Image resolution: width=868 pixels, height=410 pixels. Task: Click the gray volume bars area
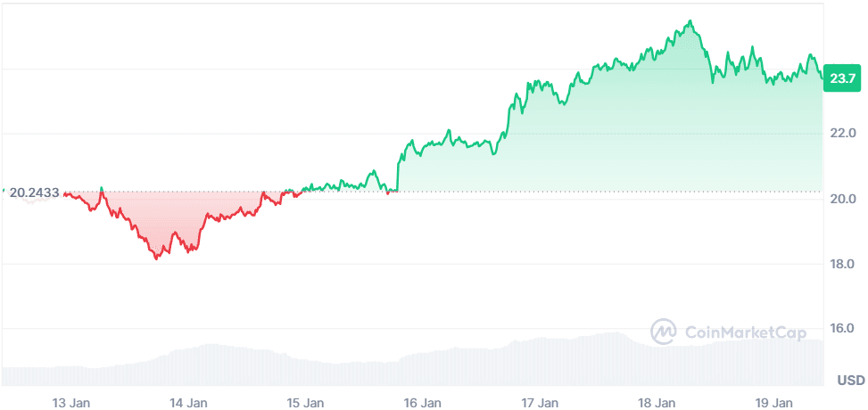(x=410, y=365)
